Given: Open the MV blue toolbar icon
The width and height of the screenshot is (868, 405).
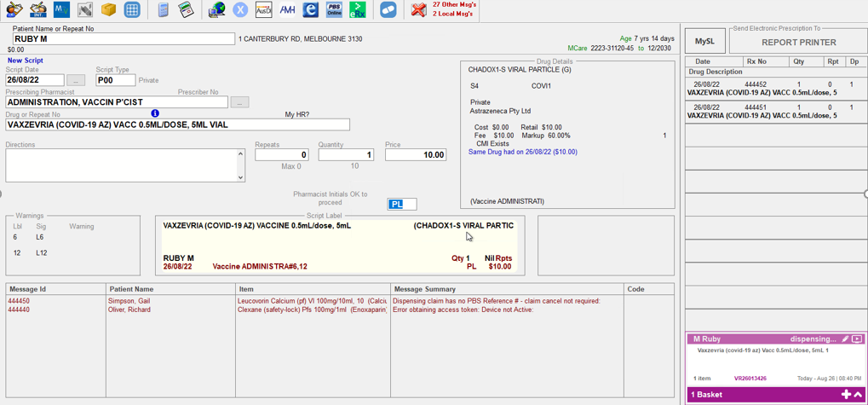Looking at the screenshot, I should 61,9.
